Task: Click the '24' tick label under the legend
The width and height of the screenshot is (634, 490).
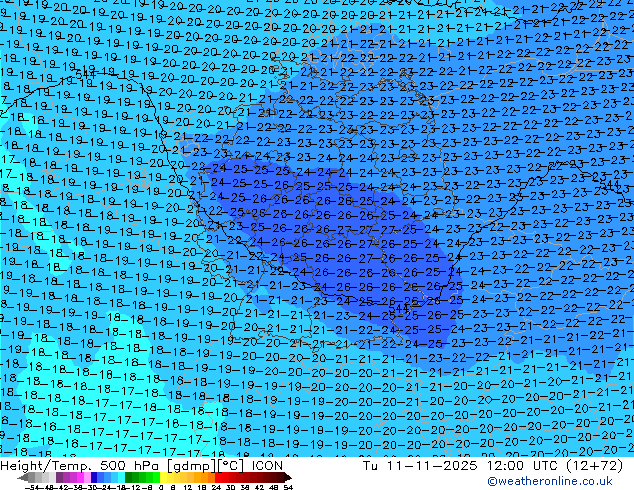Action: click(216, 487)
